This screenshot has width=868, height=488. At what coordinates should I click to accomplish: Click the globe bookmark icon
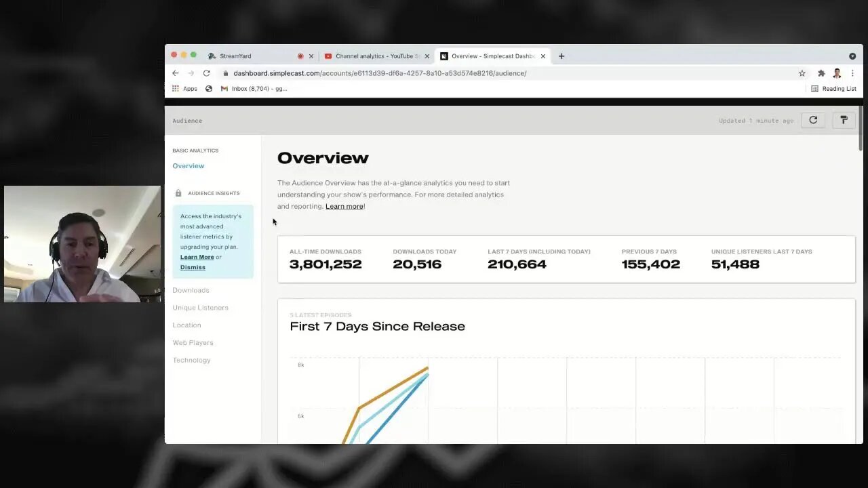(209, 89)
